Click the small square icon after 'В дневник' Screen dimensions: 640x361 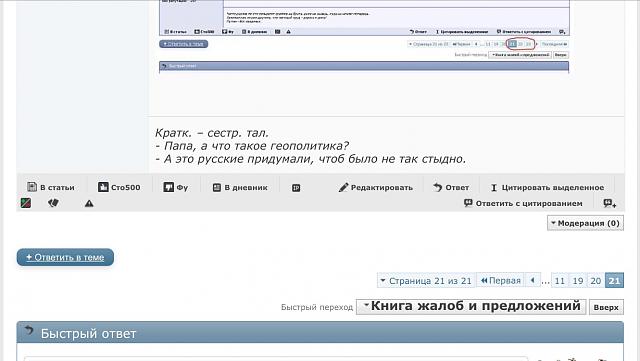296,188
